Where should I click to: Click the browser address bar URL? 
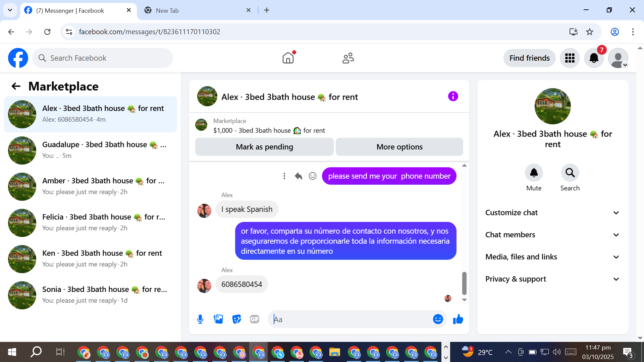pyautogui.click(x=150, y=32)
